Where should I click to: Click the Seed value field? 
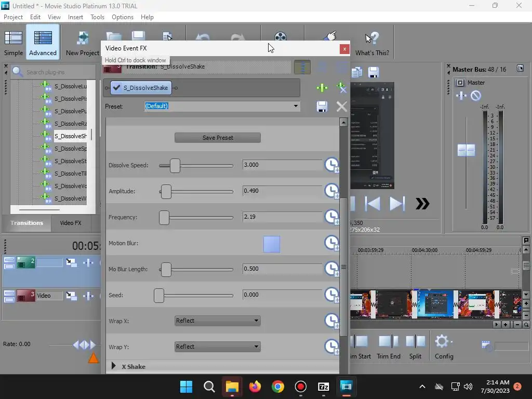(282, 295)
